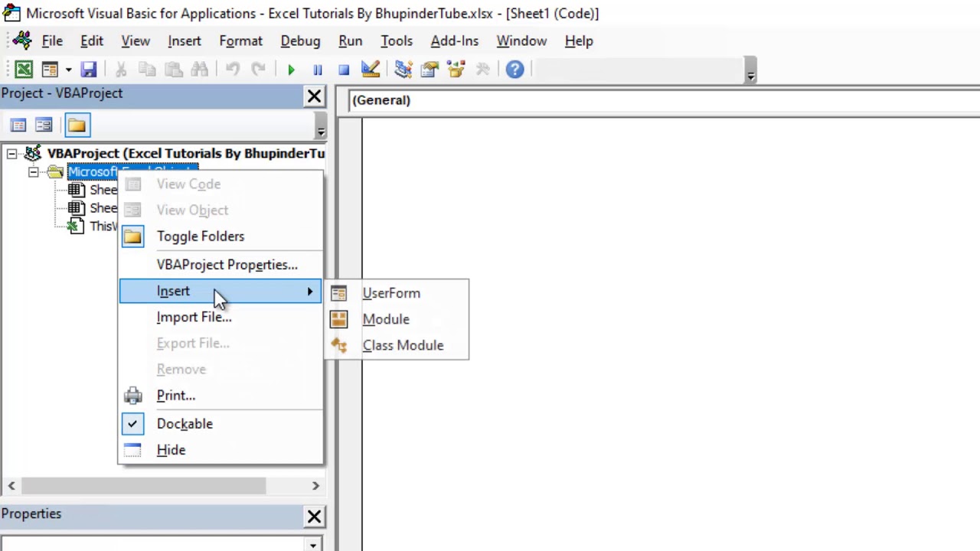Open the Edit menu
The image size is (980, 551).
click(92, 41)
